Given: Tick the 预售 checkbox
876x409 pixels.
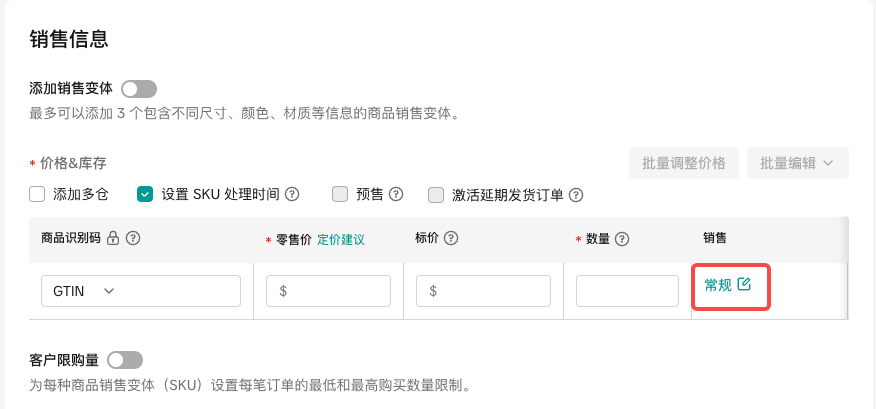Looking at the screenshot, I should pyautogui.click(x=340, y=194).
